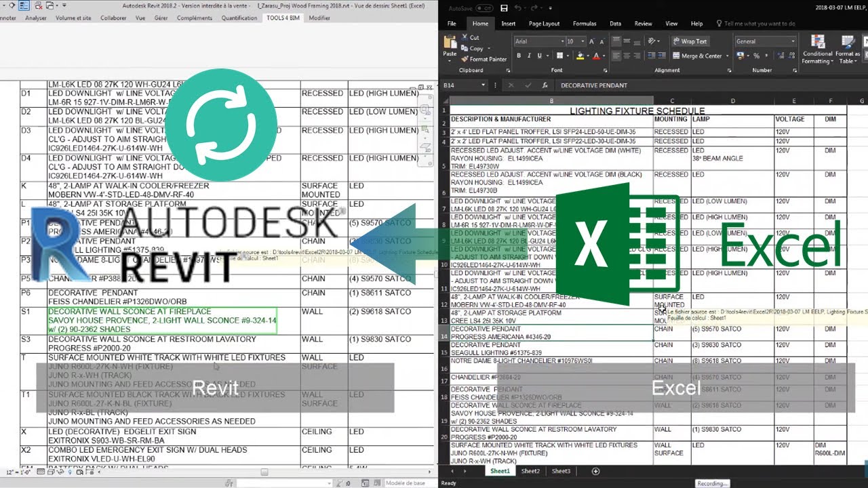Click the Increase Decimal icon
Screen dimensions: 868x488
point(779,56)
